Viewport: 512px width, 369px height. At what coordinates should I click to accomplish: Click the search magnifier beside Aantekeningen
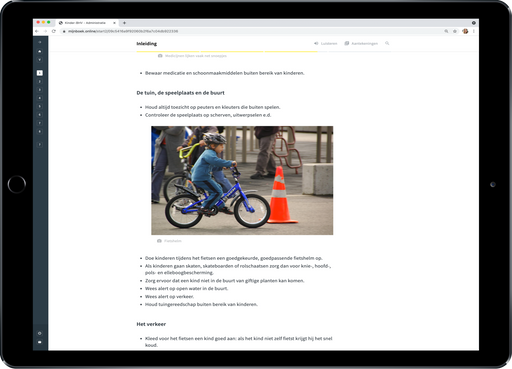pos(387,43)
